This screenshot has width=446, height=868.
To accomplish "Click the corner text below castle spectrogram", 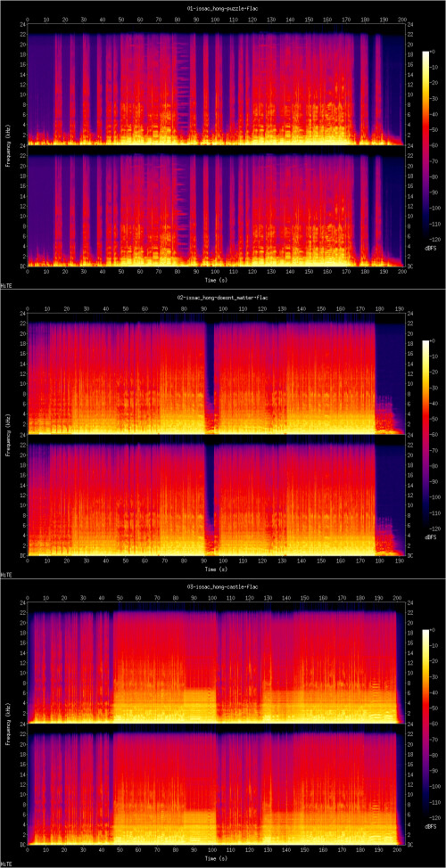I will 5,864.
